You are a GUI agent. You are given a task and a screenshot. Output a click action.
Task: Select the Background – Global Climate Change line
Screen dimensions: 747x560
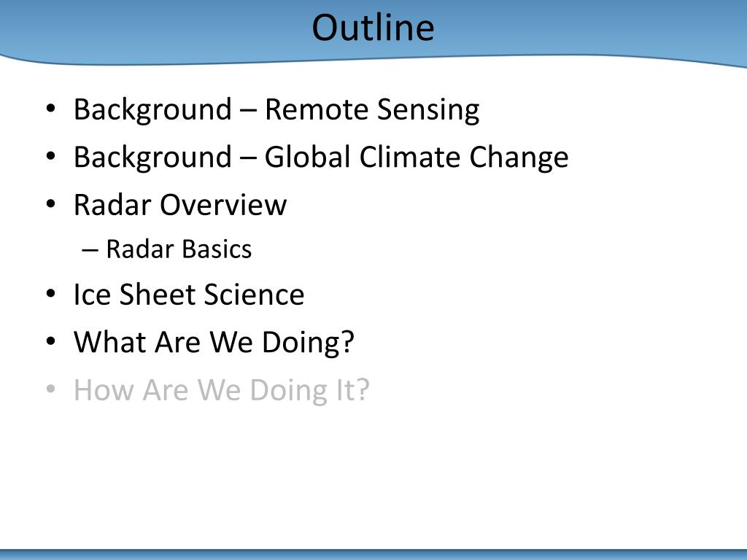pos(321,157)
